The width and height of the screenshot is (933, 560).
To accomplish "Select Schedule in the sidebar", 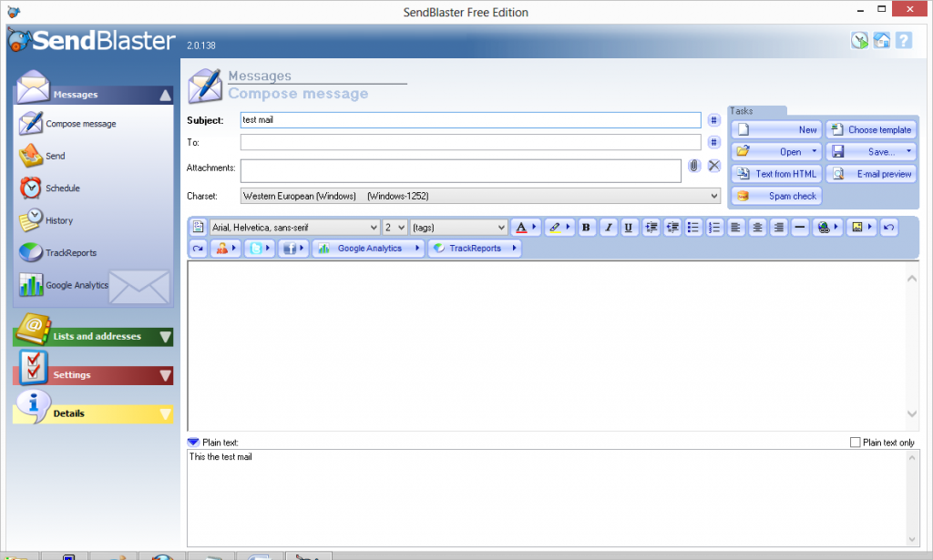I will (x=62, y=188).
